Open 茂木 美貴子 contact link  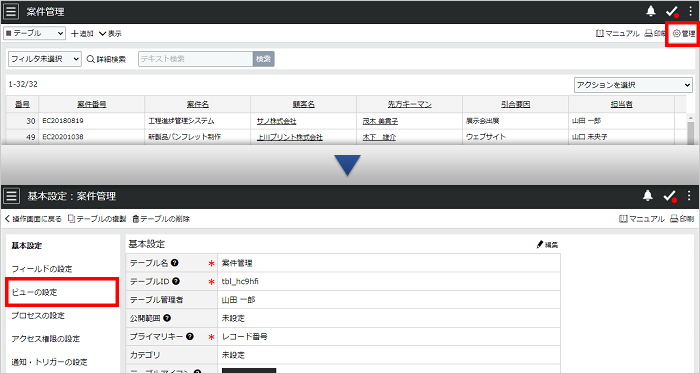pos(380,121)
